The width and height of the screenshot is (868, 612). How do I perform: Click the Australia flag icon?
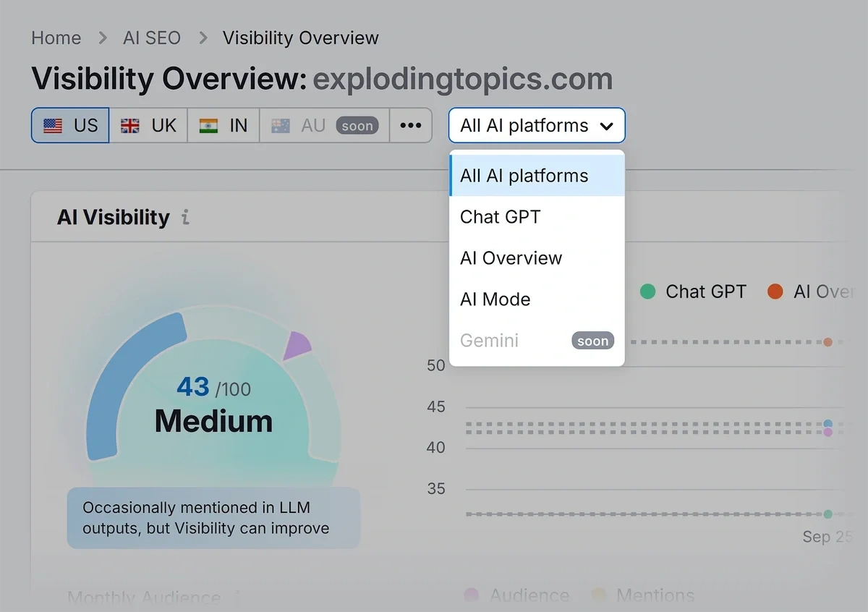pos(281,126)
